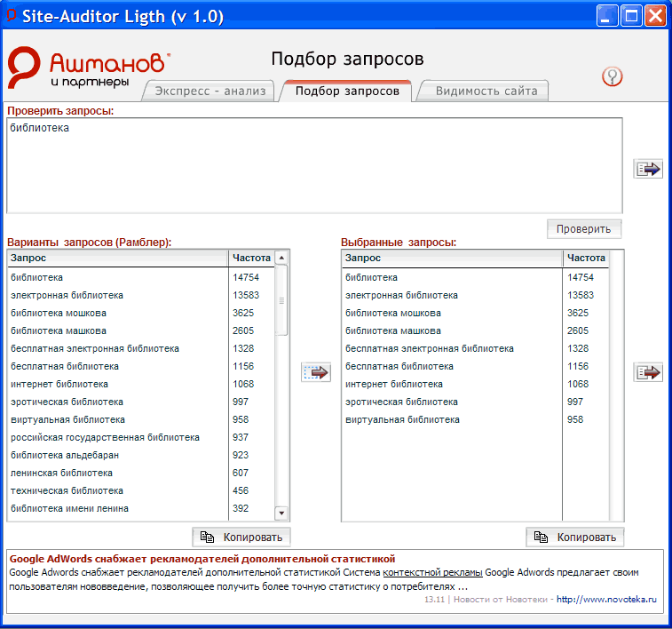Click frequency value 923 in the variants list

point(241,456)
